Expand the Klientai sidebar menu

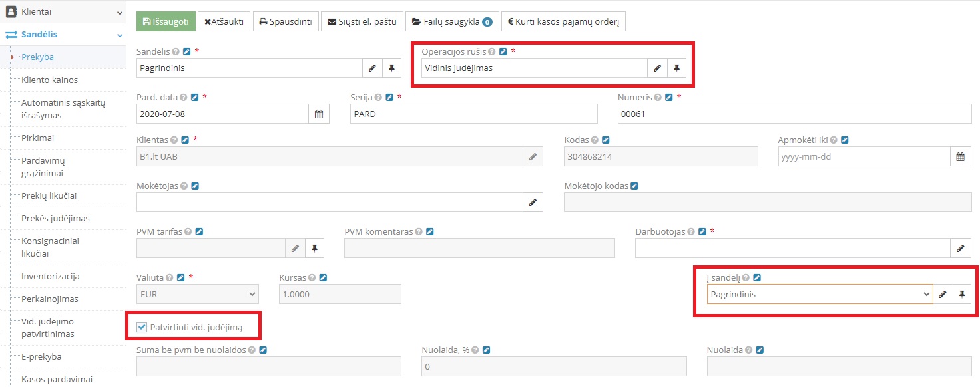click(x=63, y=12)
